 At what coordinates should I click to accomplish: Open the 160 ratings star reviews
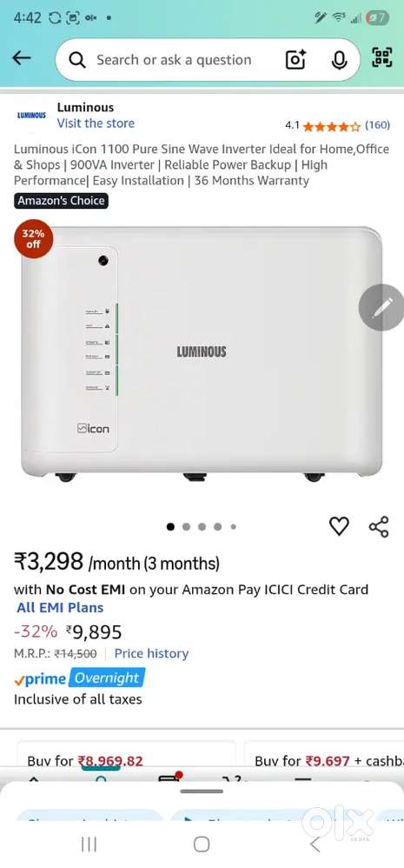(x=337, y=125)
